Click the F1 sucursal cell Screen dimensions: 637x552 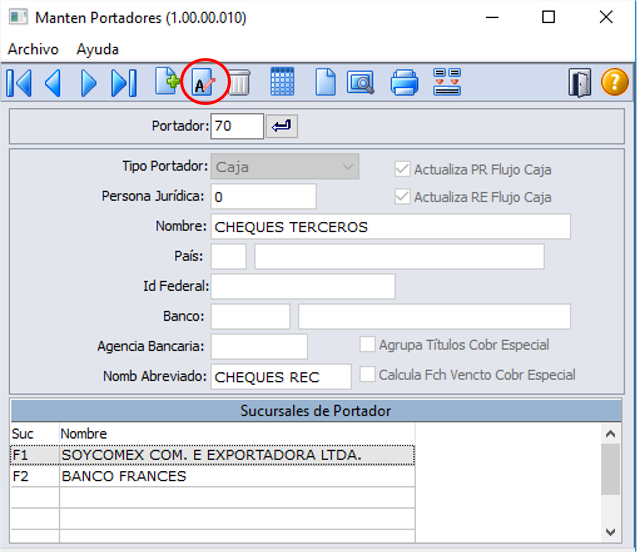click(x=35, y=455)
